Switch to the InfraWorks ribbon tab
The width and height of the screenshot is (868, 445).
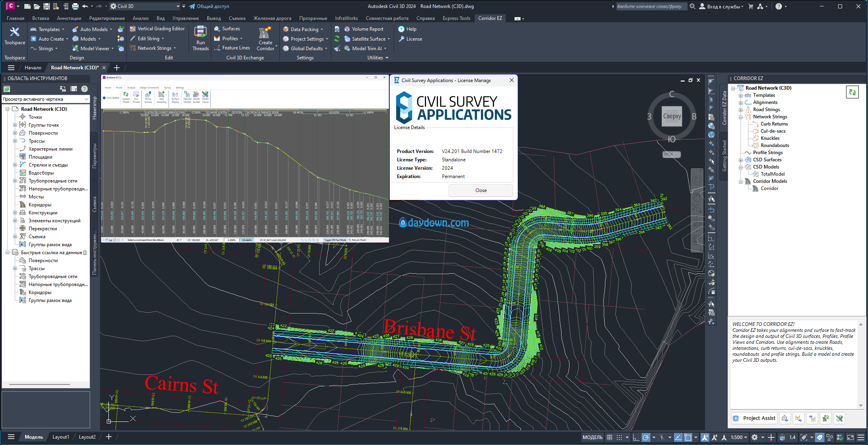tap(346, 18)
